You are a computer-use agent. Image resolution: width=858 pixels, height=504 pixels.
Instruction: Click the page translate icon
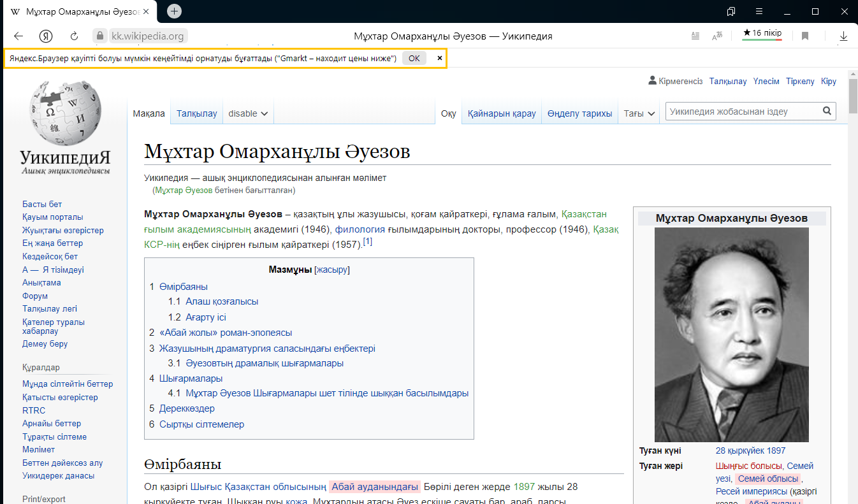point(717,36)
